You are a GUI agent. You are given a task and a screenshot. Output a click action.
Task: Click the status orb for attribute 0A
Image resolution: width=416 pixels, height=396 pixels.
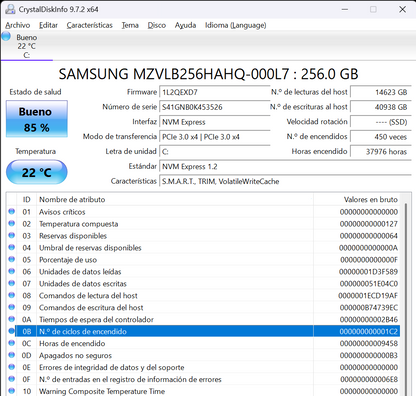12,319
